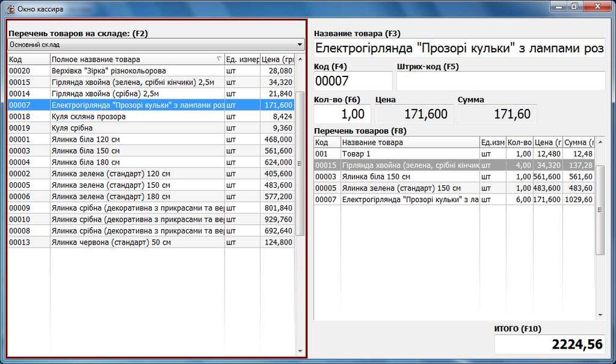Image resolution: width=616 pixels, height=364 pixels.
Task: Select row Ялинка біла 120 см
Action: (x=151, y=139)
